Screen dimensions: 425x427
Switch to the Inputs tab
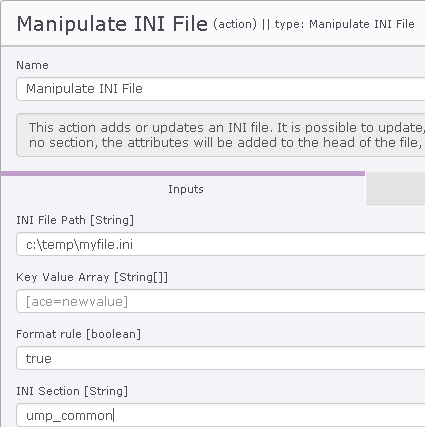click(186, 189)
